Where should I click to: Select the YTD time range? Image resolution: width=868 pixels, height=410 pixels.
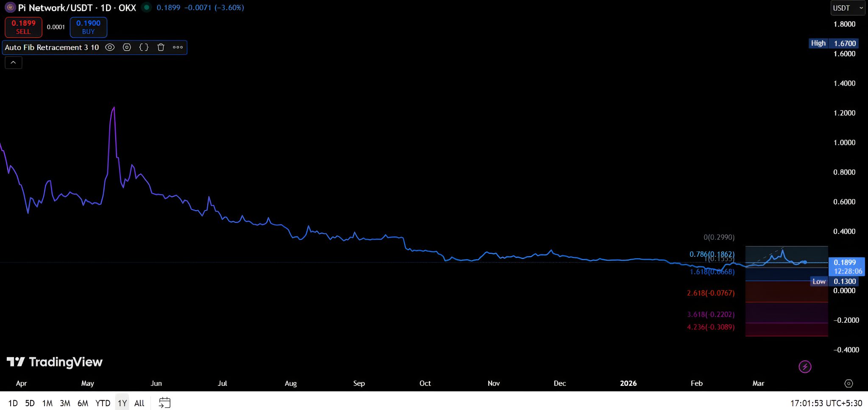click(x=103, y=403)
